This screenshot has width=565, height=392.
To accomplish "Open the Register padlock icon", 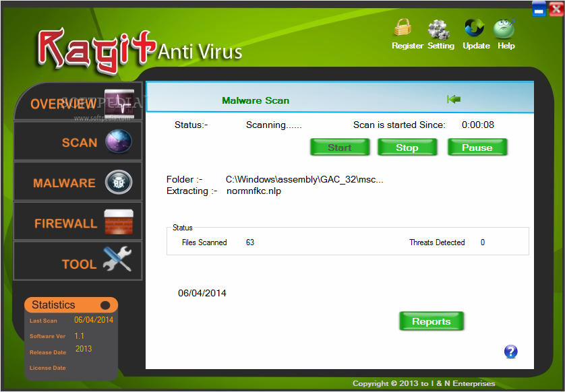I will 403,28.
